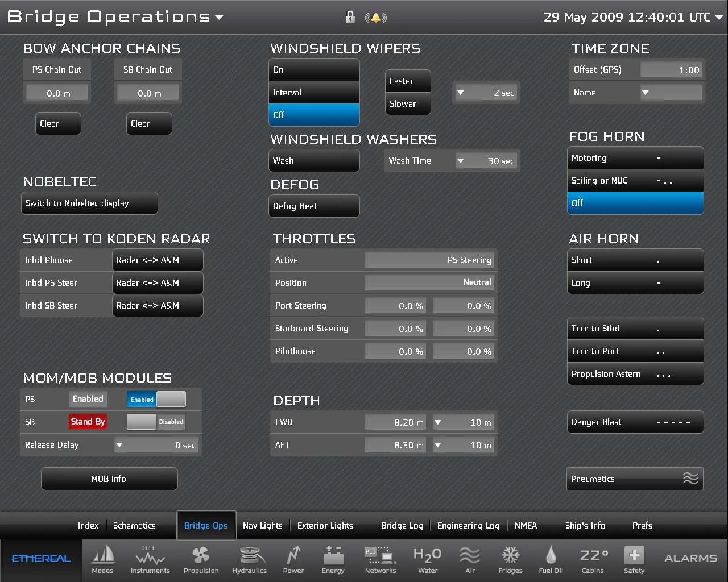Viewport: 728px width, 582px height.
Task: Click the alarm bell icon in header
Action: click(x=375, y=18)
